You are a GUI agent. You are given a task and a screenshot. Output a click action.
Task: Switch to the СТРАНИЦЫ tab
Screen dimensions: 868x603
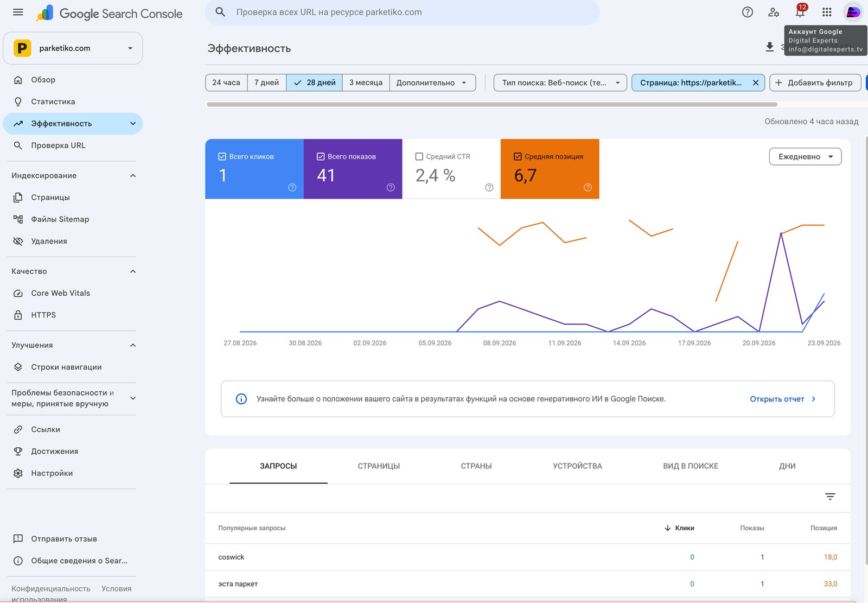(x=379, y=466)
